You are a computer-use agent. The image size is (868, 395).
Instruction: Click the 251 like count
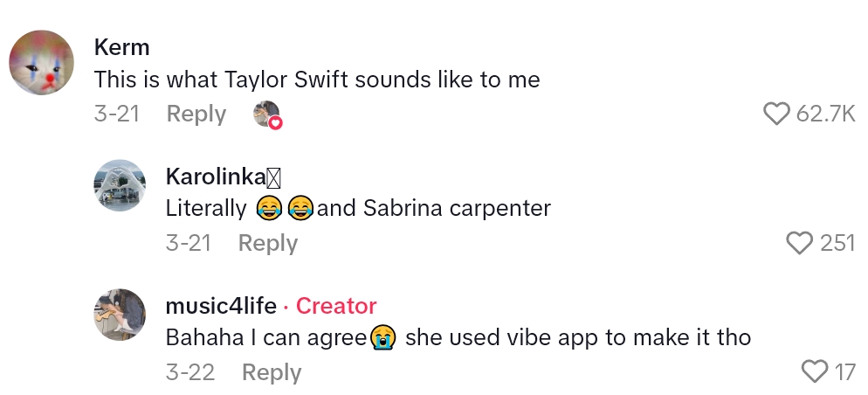pos(837,243)
